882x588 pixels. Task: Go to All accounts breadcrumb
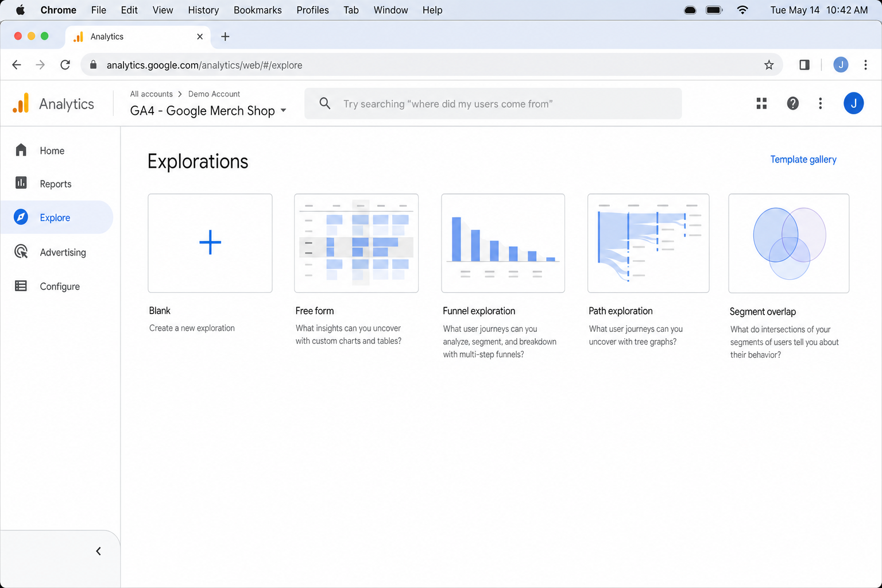tap(152, 94)
